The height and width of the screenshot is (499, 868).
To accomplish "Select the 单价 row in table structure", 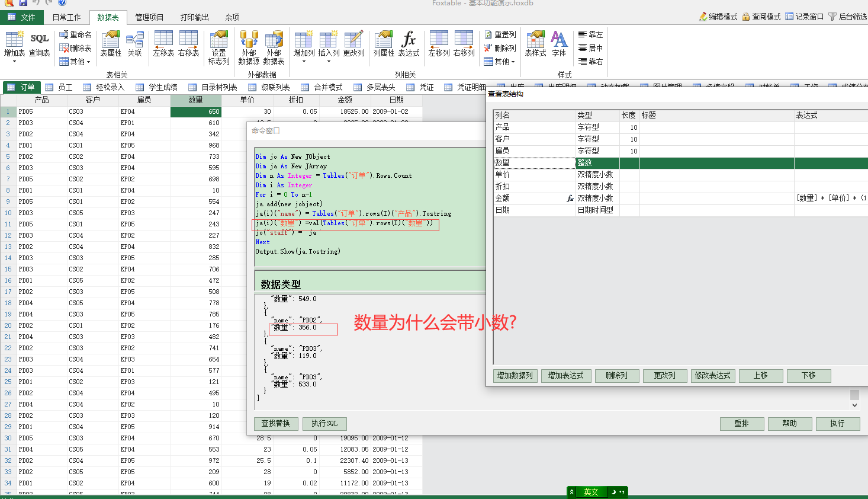I will pos(680,174).
